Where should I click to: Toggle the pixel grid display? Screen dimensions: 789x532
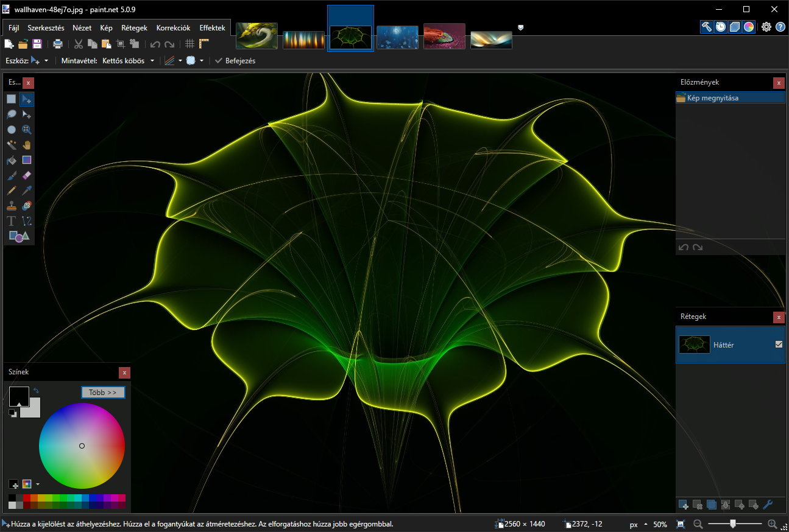click(x=190, y=44)
